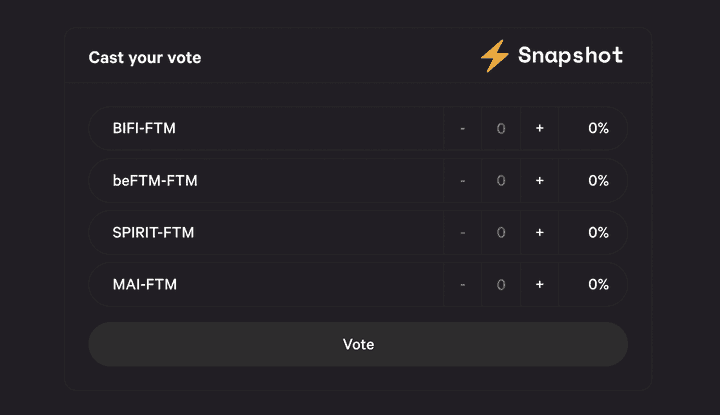Select the BIFI-FTM choice label
This screenshot has height=415, width=720.
coord(144,128)
